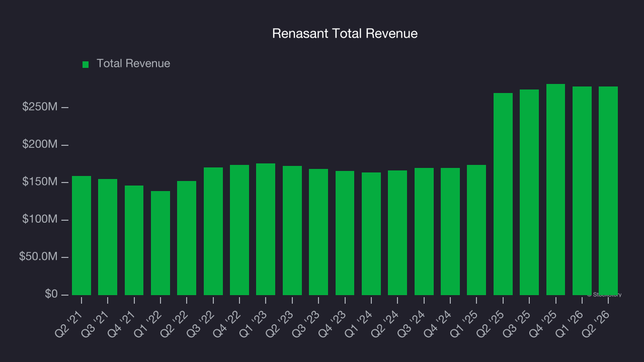Select the Q2 '22 revenue bar
Viewport: 644px width, 362px height.
click(x=187, y=238)
